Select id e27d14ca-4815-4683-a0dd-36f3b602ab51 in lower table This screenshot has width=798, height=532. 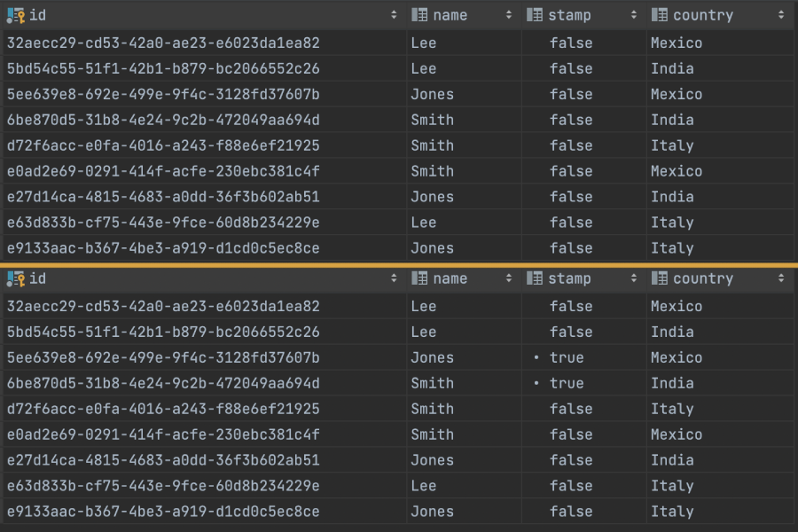tap(163, 460)
